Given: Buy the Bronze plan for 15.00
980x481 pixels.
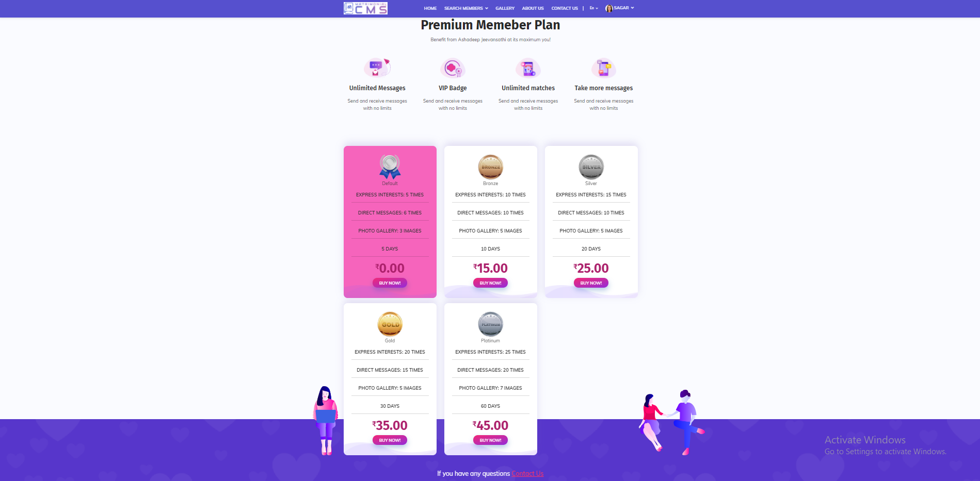Looking at the screenshot, I should click(490, 283).
